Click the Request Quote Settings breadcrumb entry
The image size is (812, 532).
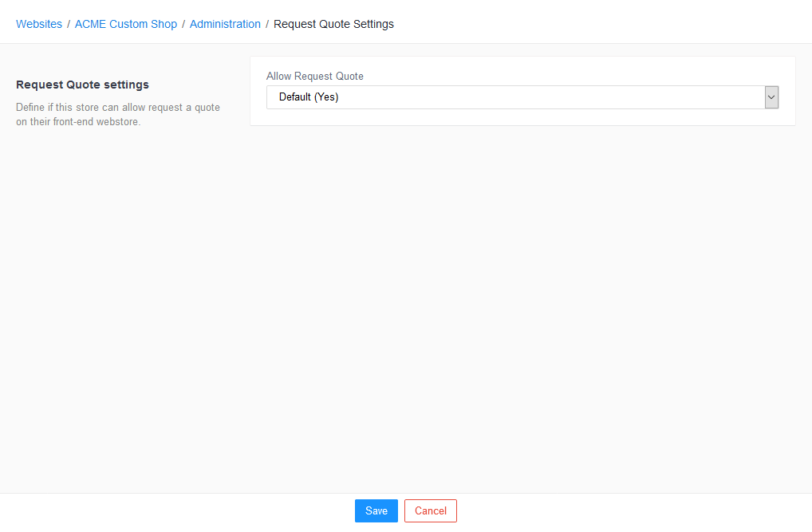[333, 24]
